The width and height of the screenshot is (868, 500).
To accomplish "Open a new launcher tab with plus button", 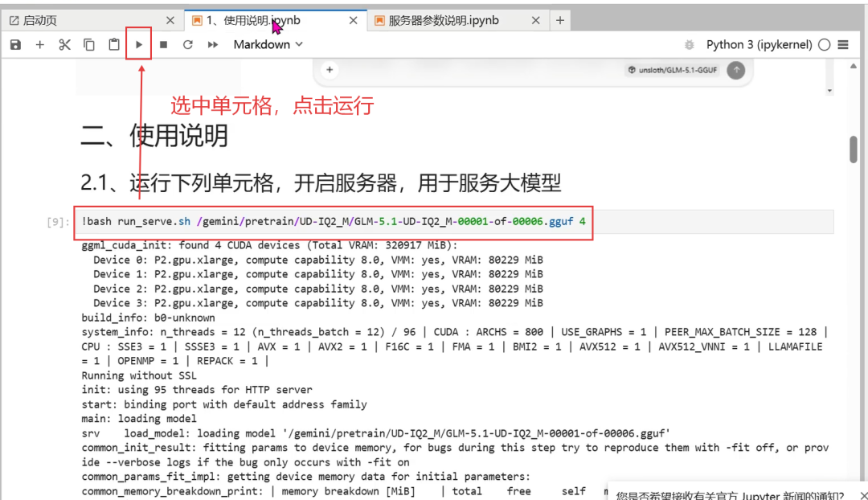I will (x=560, y=20).
